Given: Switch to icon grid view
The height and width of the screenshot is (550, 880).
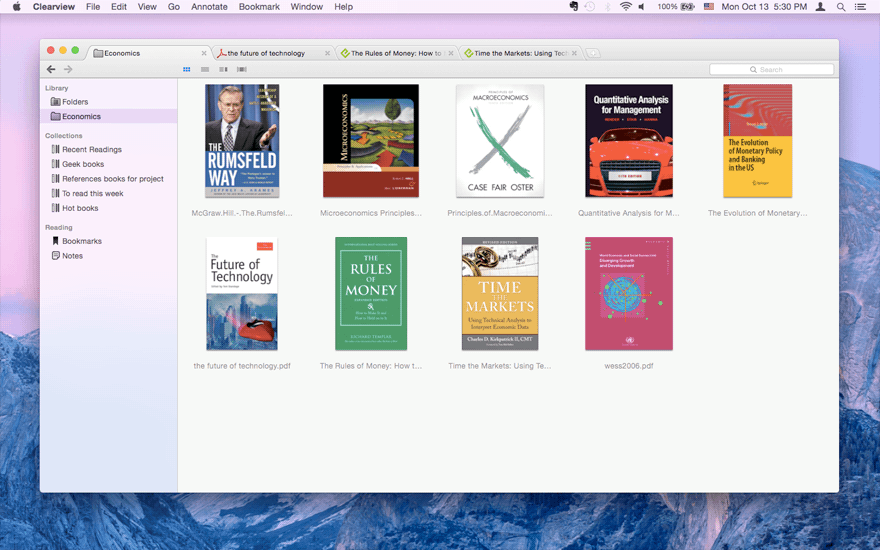Looking at the screenshot, I should (x=187, y=69).
